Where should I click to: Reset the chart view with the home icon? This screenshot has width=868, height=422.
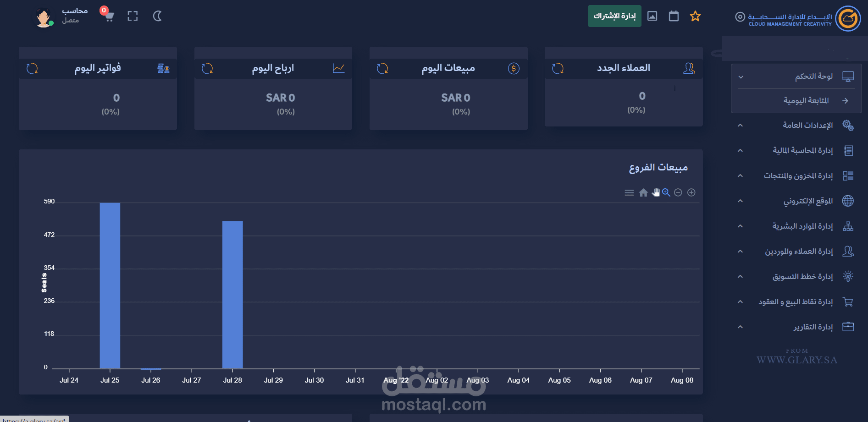click(643, 192)
